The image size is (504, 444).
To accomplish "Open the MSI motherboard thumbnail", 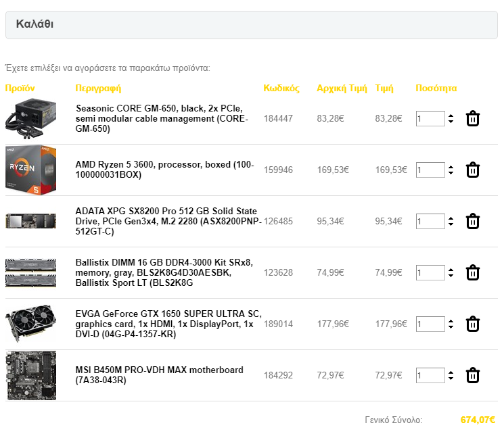I will 31,375.
